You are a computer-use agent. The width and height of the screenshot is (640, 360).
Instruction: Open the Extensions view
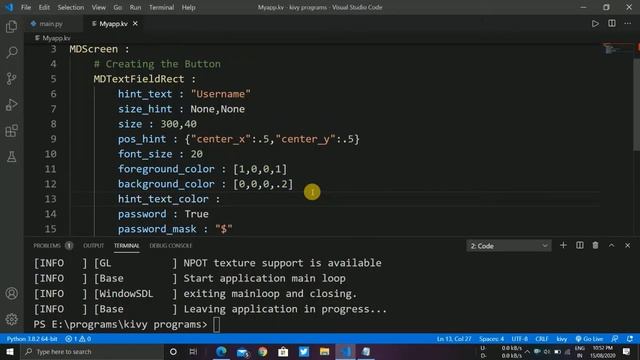[x=11, y=131]
